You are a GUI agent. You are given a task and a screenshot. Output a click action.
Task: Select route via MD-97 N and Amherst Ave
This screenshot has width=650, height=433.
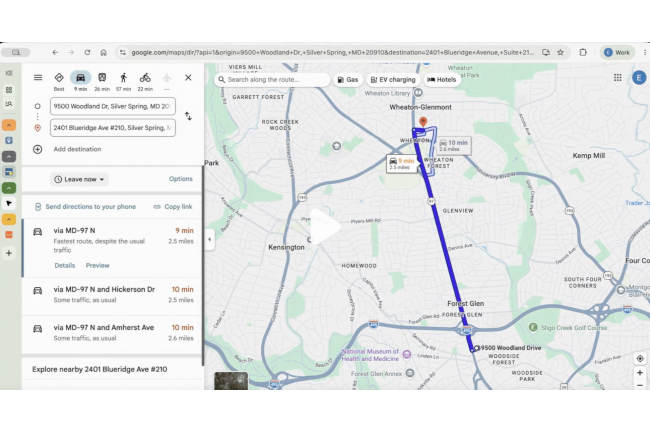click(112, 333)
